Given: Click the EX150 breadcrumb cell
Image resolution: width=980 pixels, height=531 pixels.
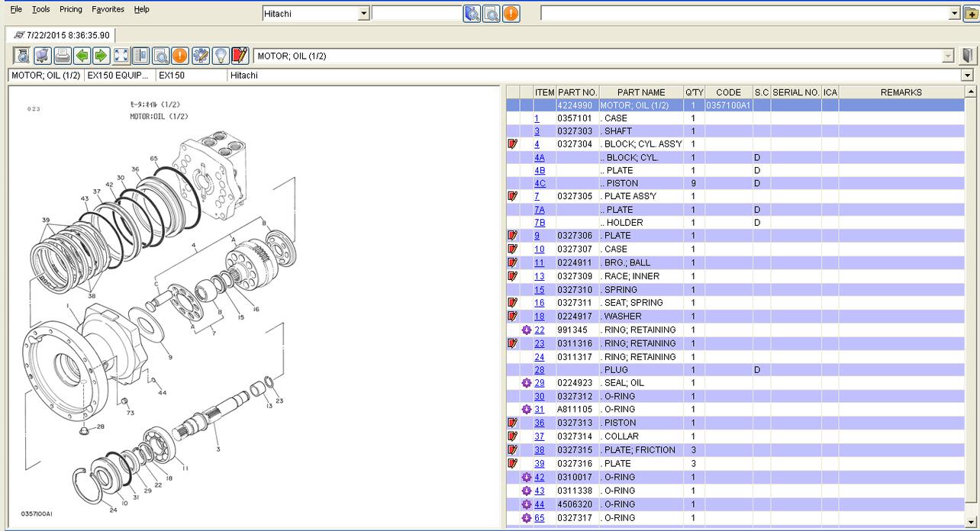Looking at the screenshot, I should pos(191,76).
